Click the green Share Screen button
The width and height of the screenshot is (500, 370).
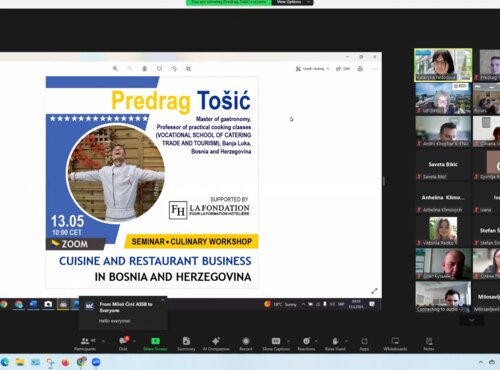click(155, 344)
